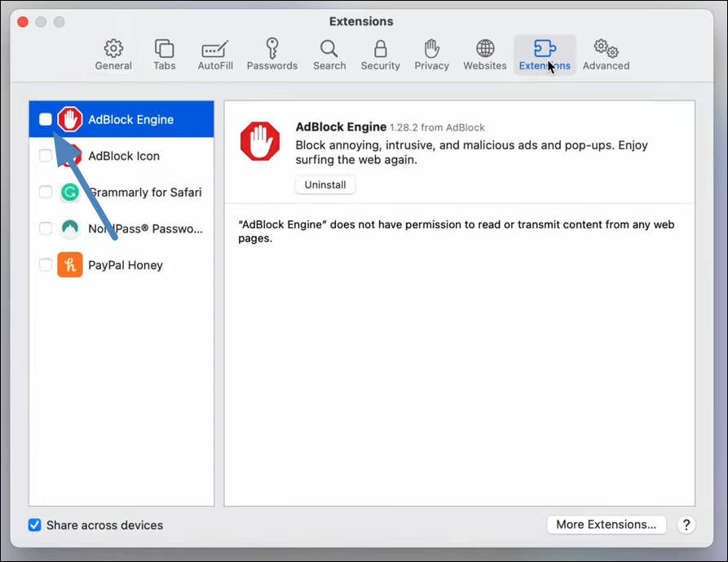Open AutoFill preferences
728x562 pixels.
click(214, 54)
